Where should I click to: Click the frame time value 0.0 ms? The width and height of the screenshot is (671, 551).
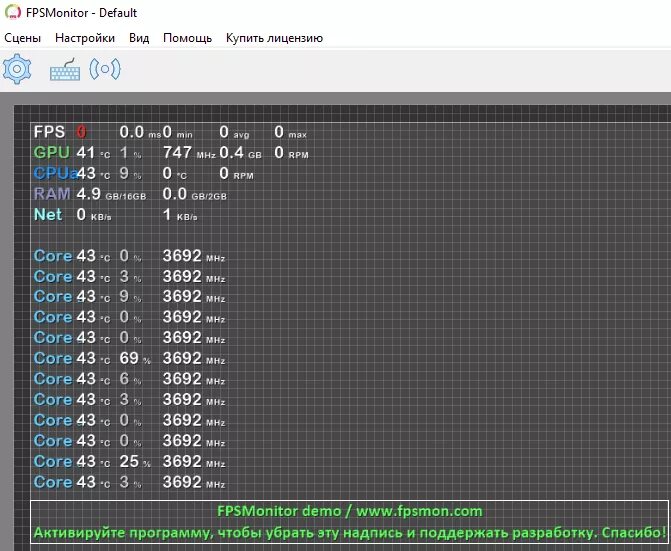(x=140, y=132)
